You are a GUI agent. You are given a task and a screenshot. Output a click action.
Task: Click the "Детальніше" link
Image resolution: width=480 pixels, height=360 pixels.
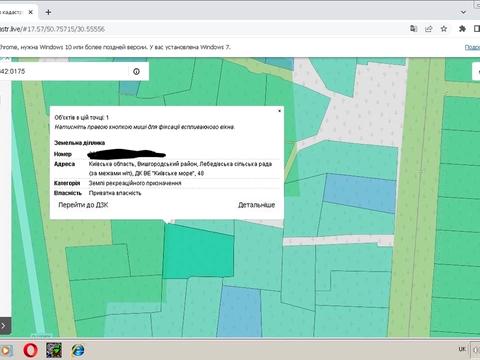click(256, 205)
